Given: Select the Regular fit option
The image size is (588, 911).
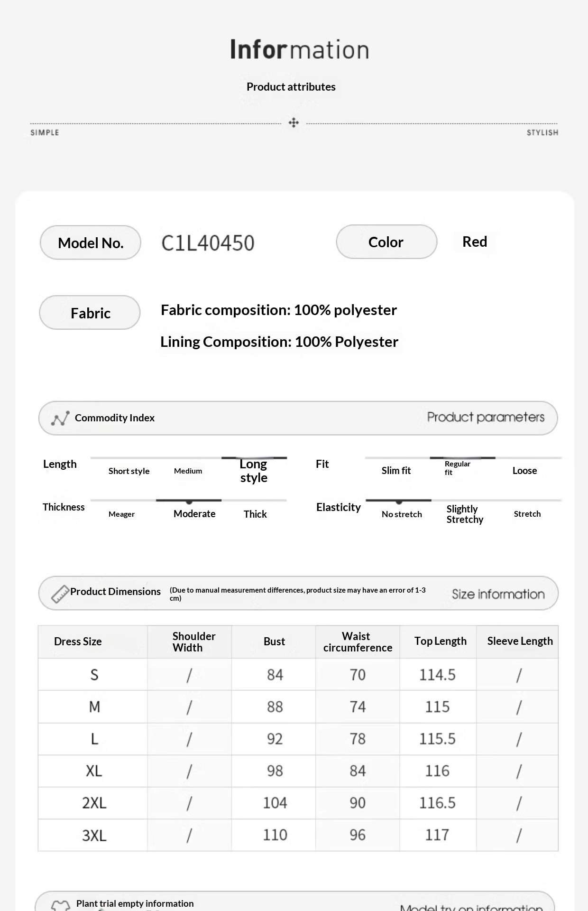Looking at the screenshot, I should point(457,468).
